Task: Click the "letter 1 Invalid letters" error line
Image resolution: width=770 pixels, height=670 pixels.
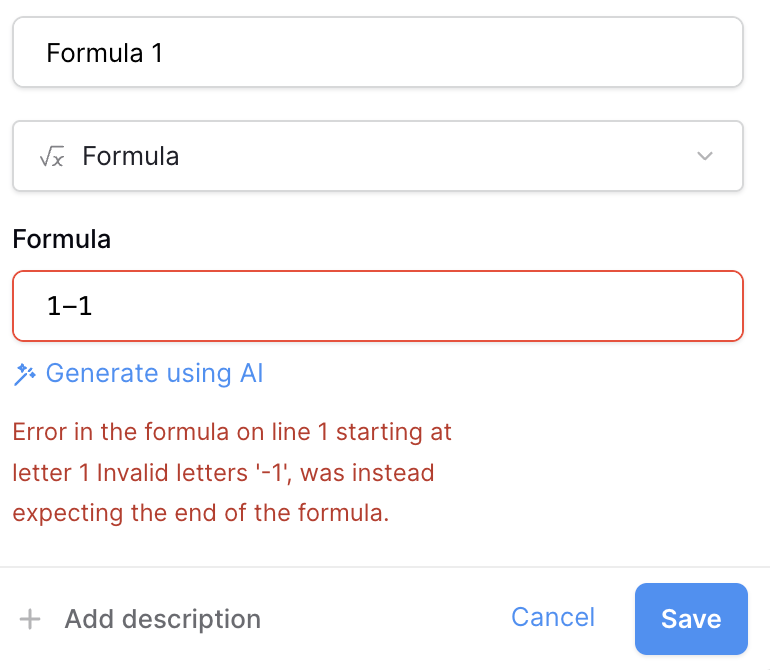Action: coord(223,473)
